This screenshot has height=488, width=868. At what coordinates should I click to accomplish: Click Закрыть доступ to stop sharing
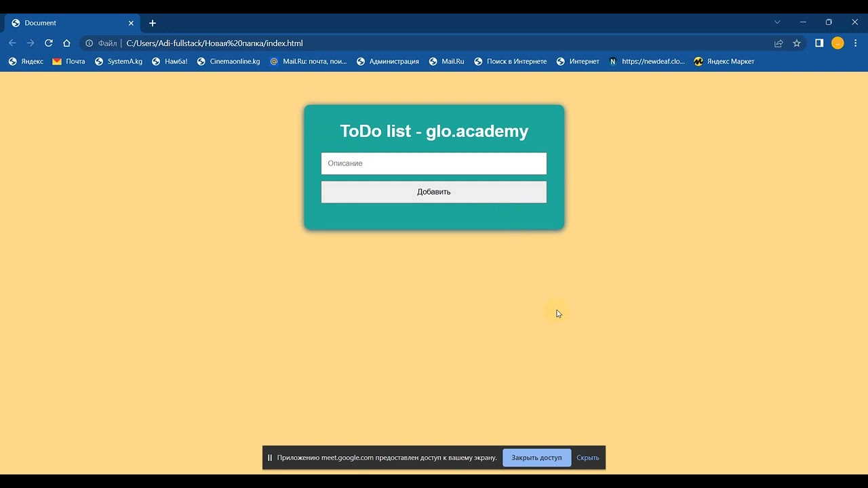tap(536, 457)
